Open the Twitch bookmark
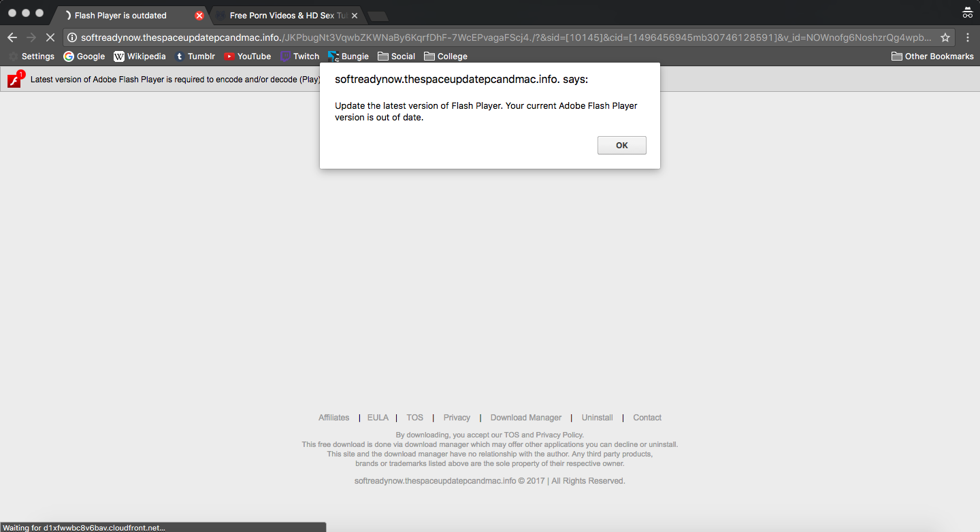This screenshot has width=980, height=532. pos(299,56)
